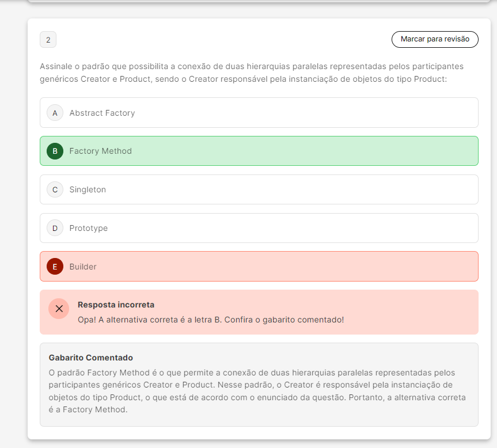
Task: Click the letter D circle
Action: (55, 228)
